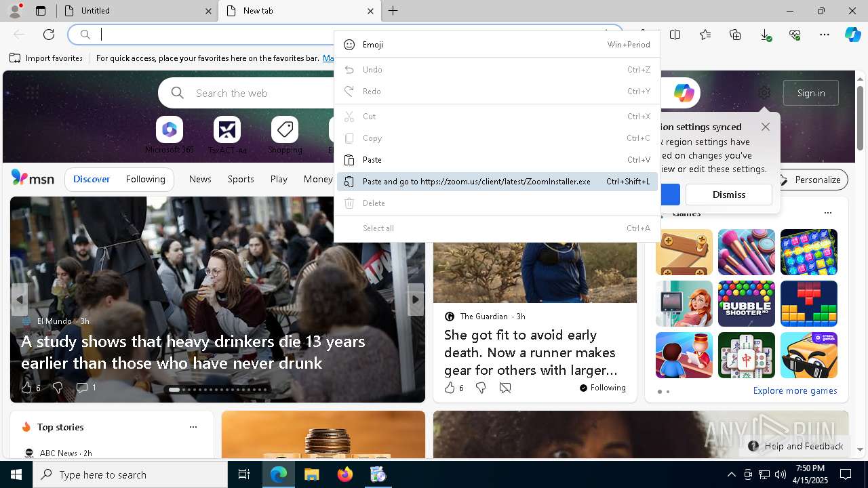The width and height of the screenshot is (868, 488).
Task: Toggle comments on Guardian article
Action: pos(505,388)
